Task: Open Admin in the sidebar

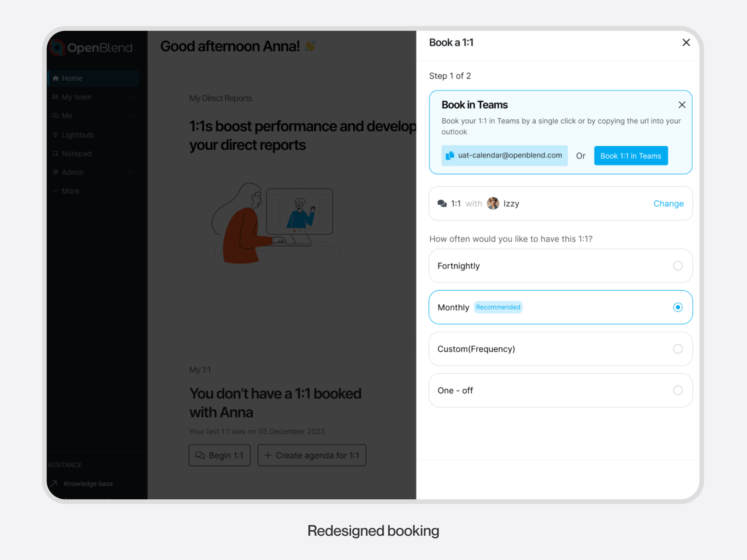Action: (x=93, y=172)
